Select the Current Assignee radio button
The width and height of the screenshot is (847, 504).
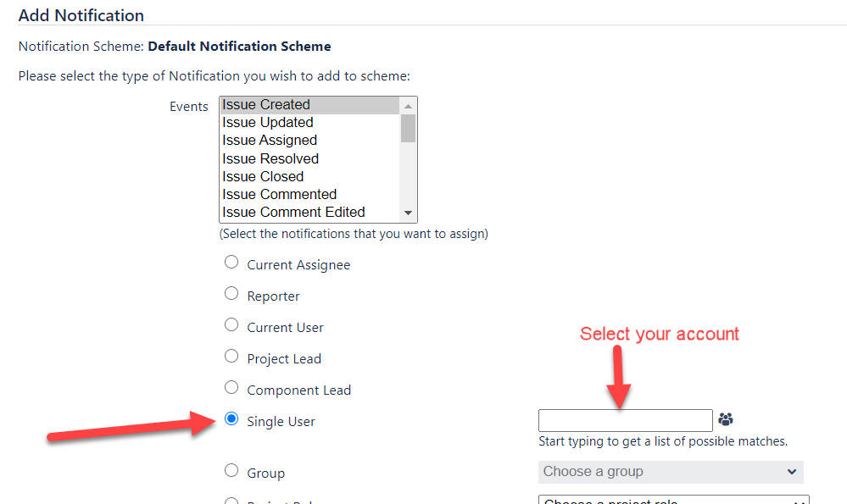click(231, 262)
